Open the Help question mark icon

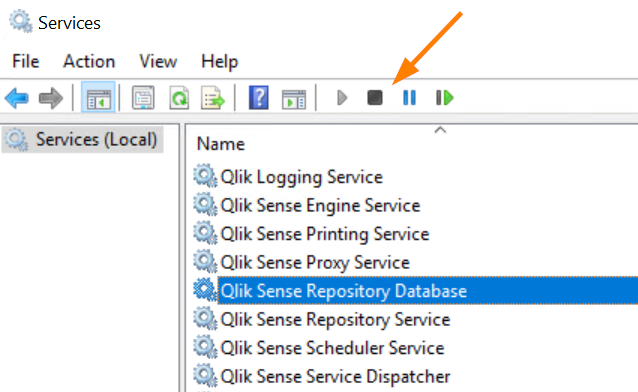[x=259, y=98]
